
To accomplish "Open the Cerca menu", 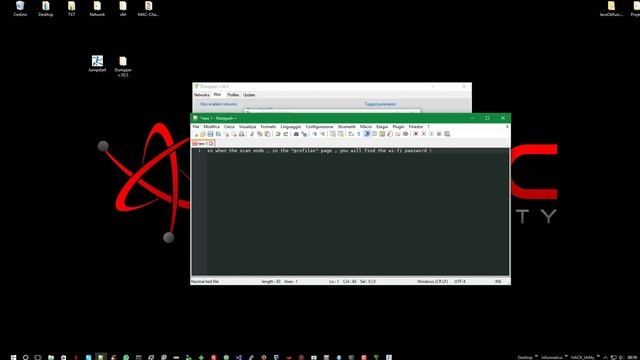I will coord(229,127).
